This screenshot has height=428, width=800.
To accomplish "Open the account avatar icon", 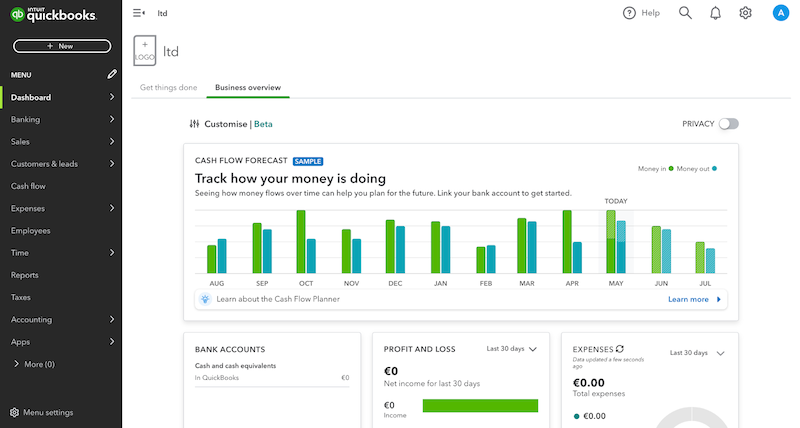I will pyautogui.click(x=780, y=13).
